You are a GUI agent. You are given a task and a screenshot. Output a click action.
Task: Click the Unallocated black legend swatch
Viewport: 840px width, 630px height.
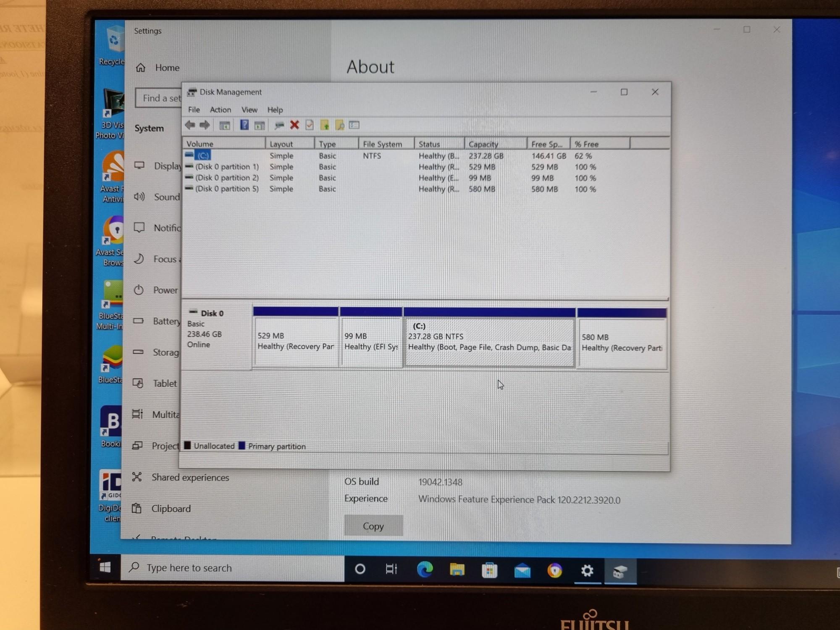(x=187, y=445)
